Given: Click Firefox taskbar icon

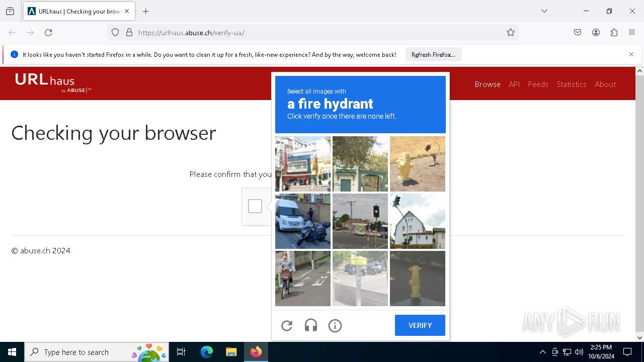Looking at the screenshot, I should [x=256, y=352].
